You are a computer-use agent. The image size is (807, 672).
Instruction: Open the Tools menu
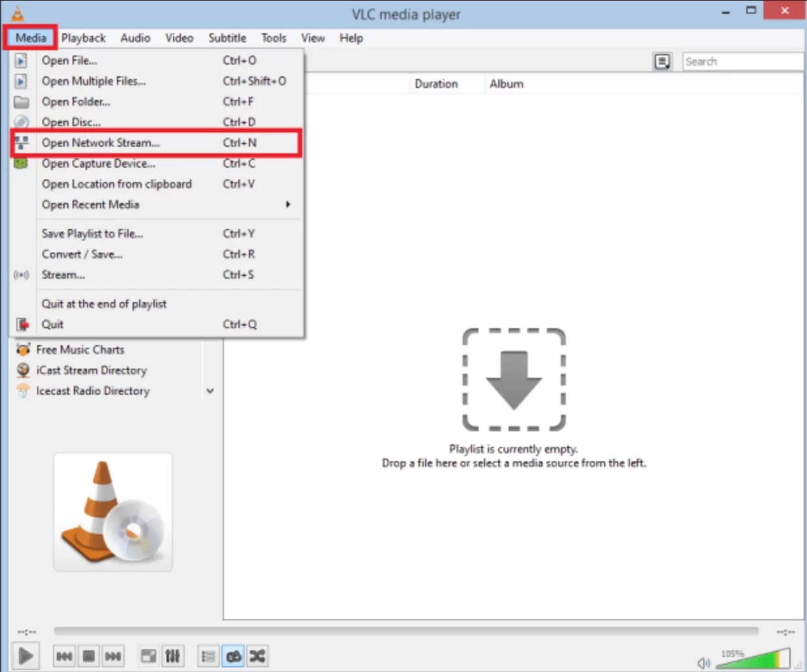(273, 38)
